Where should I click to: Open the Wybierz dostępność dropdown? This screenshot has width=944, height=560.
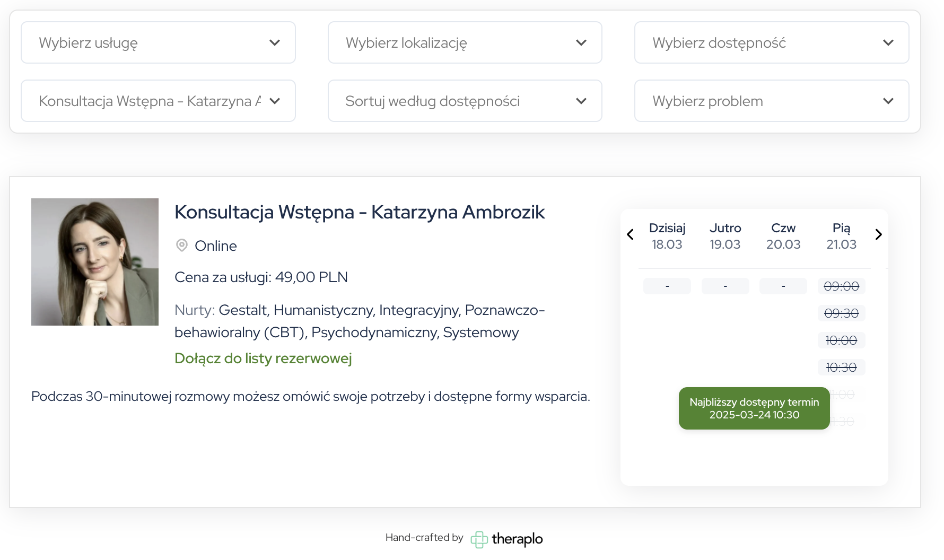(x=771, y=42)
